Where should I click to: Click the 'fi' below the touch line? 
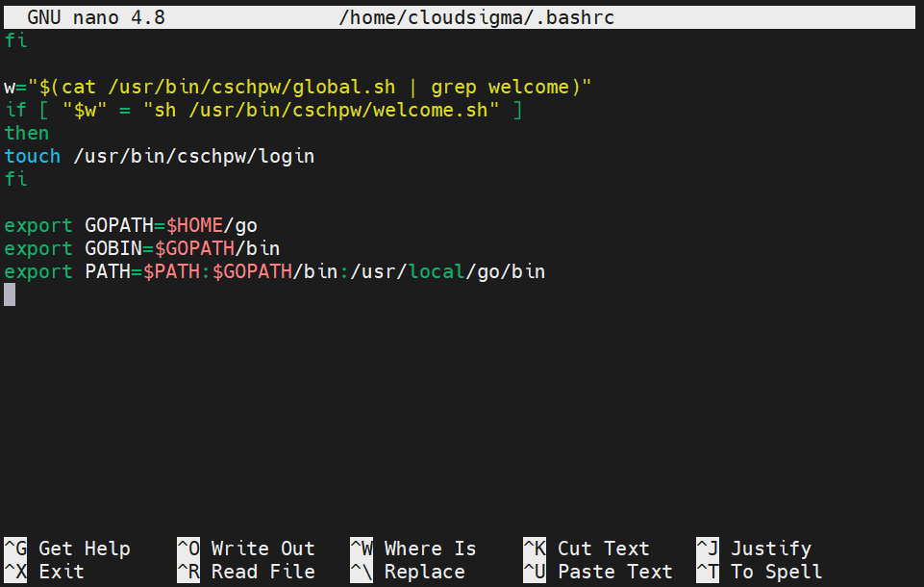[x=15, y=179]
